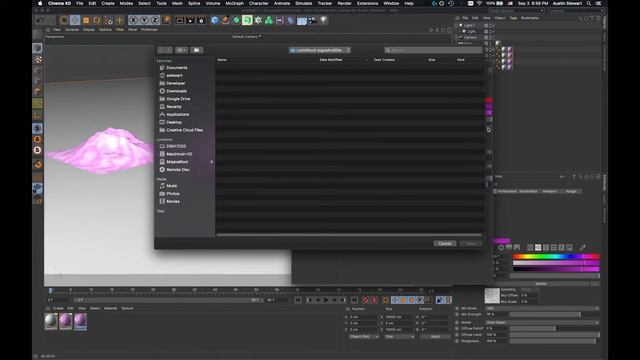Add a Light object from toolbar
This screenshot has height=360, width=640.
[324, 20]
